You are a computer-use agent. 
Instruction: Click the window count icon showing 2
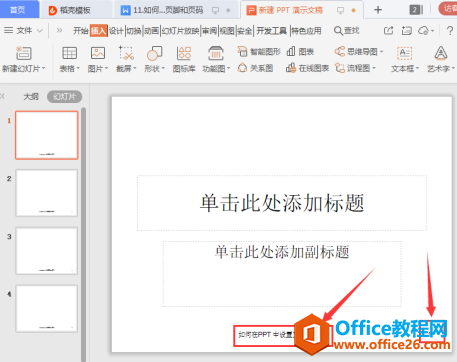click(416, 10)
